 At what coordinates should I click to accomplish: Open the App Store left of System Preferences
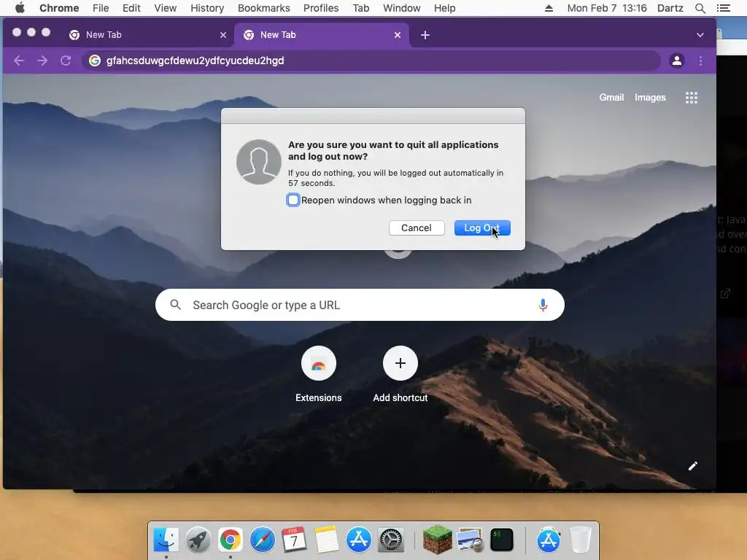click(358, 540)
